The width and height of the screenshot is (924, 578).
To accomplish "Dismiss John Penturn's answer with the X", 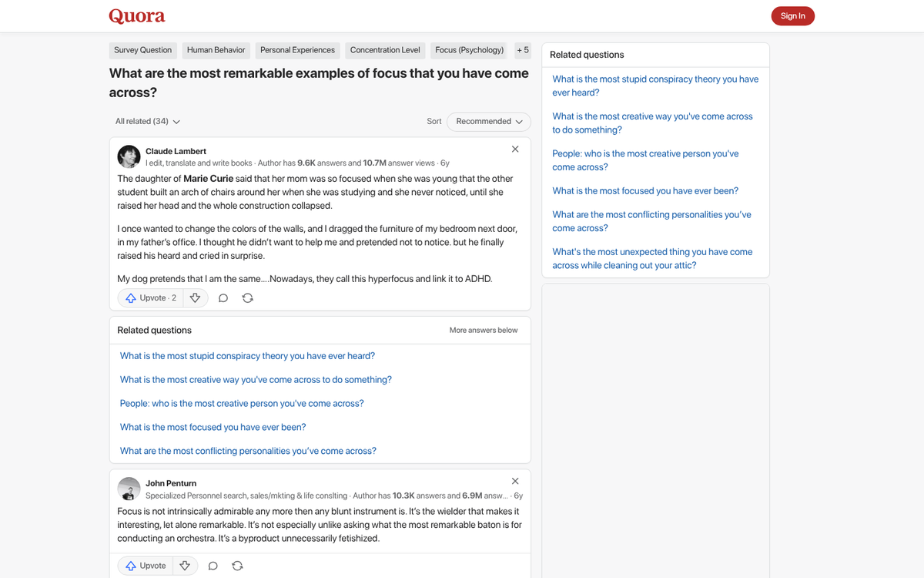I will tap(514, 480).
